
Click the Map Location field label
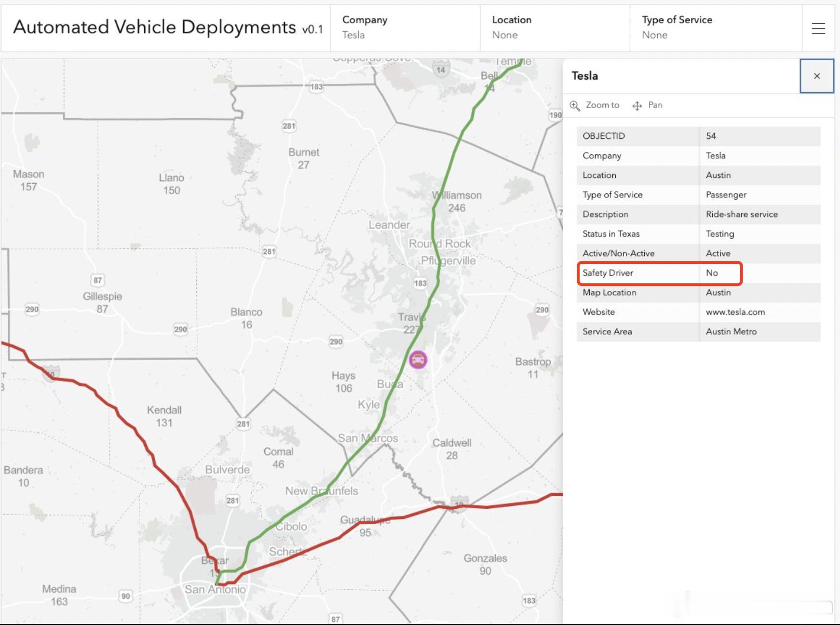pyautogui.click(x=610, y=292)
